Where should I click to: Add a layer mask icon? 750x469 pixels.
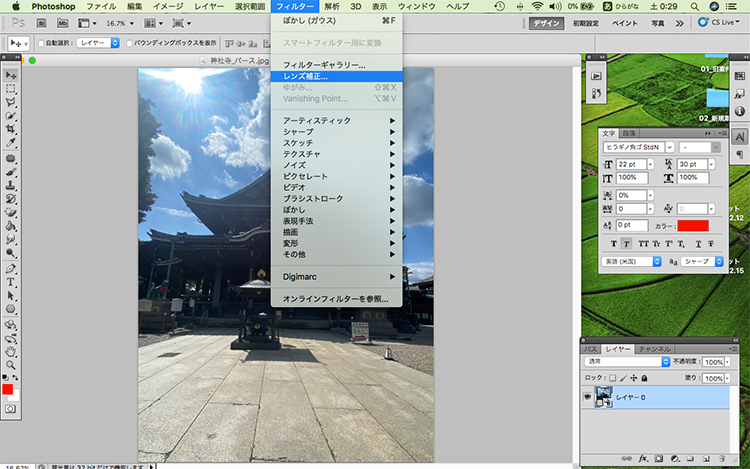click(x=659, y=458)
